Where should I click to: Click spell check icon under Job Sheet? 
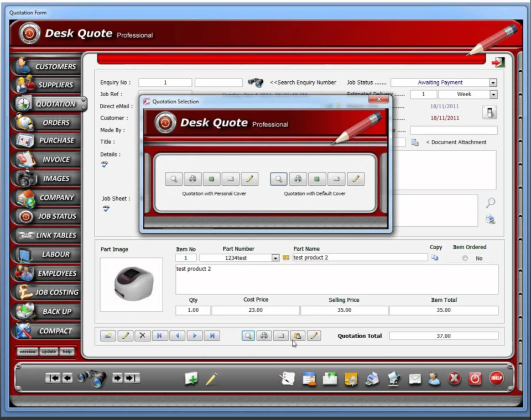tap(106, 209)
